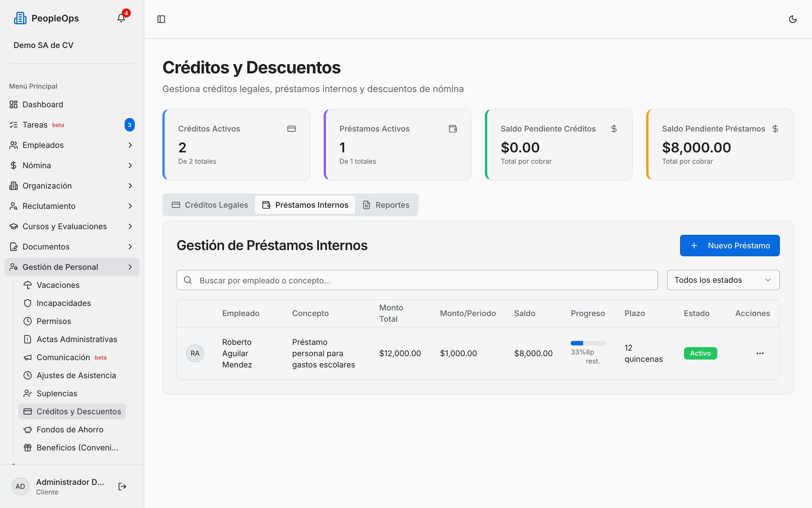Viewport: 812px width, 508px height.
Task: Click the Empleados people icon
Action: pyautogui.click(x=14, y=145)
